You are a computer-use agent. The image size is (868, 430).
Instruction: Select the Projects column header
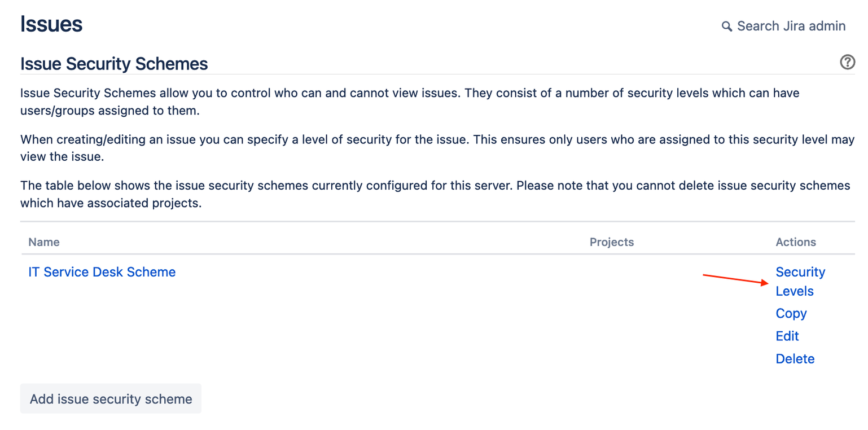(x=612, y=242)
